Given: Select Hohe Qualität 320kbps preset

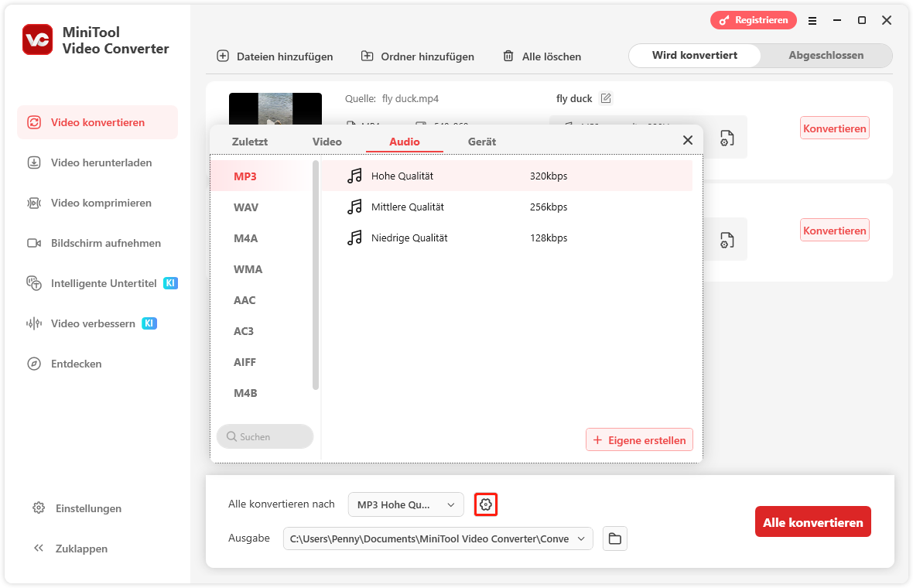Looking at the screenshot, I should pos(507,176).
